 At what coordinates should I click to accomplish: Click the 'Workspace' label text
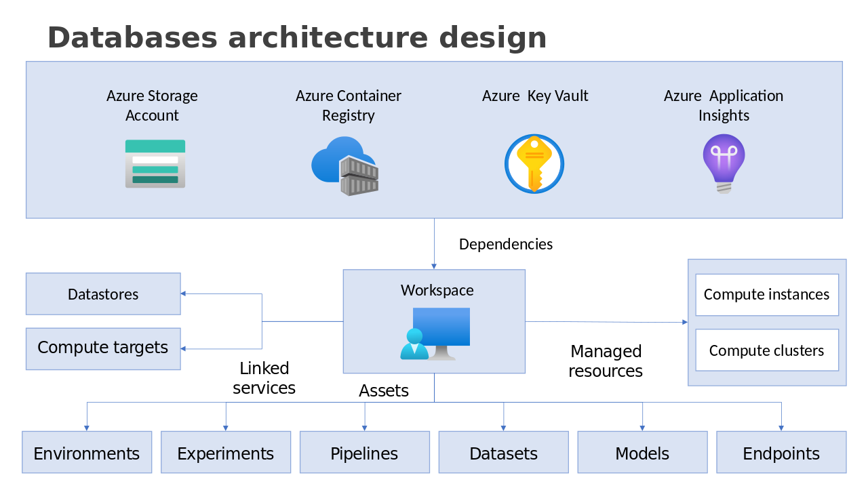tap(437, 290)
